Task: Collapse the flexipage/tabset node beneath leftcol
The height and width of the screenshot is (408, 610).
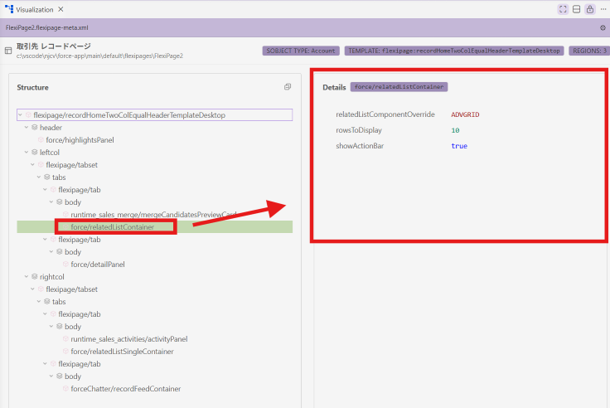Action: (x=33, y=165)
